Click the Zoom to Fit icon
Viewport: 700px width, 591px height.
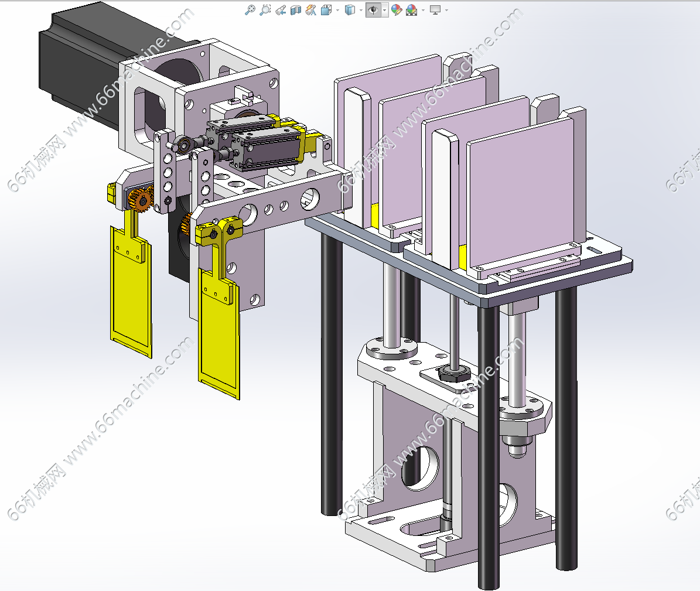(x=250, y=10)
